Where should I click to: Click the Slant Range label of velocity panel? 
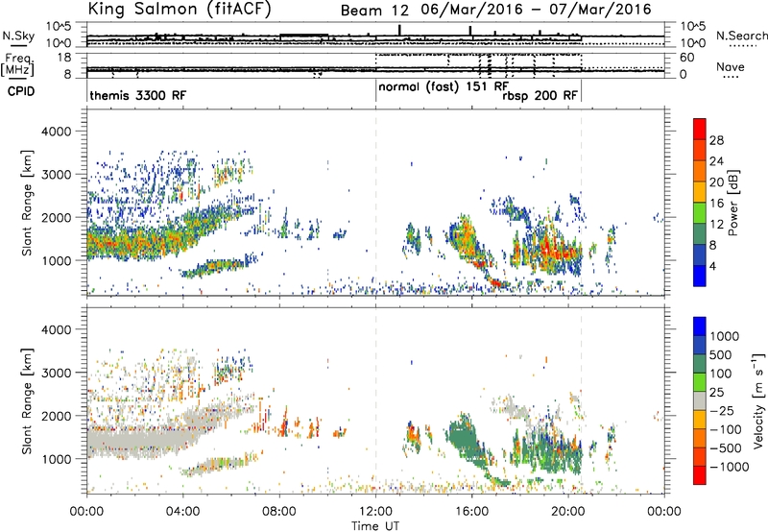(x=27, y=401)
